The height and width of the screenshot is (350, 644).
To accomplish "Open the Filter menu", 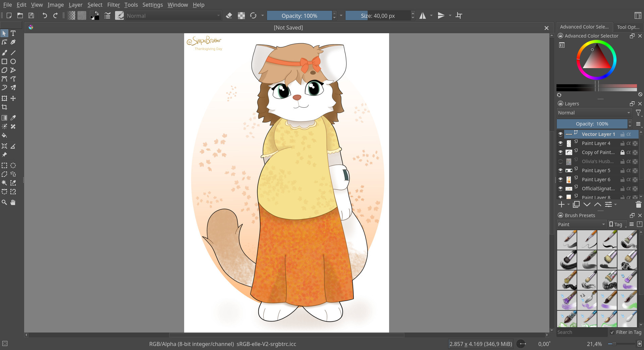I will click(114, 5).
